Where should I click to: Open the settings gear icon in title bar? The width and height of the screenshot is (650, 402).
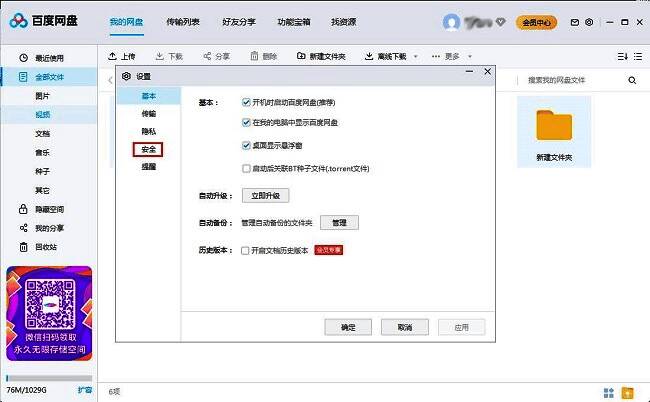tap(589, 22)
